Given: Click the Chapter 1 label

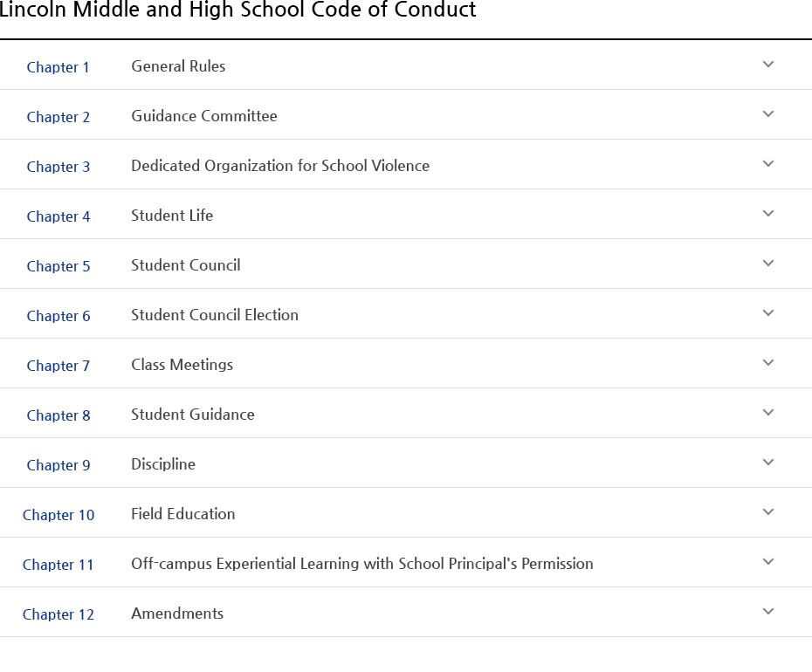Looking at the screenshot, I should click(x=58, y=67).
